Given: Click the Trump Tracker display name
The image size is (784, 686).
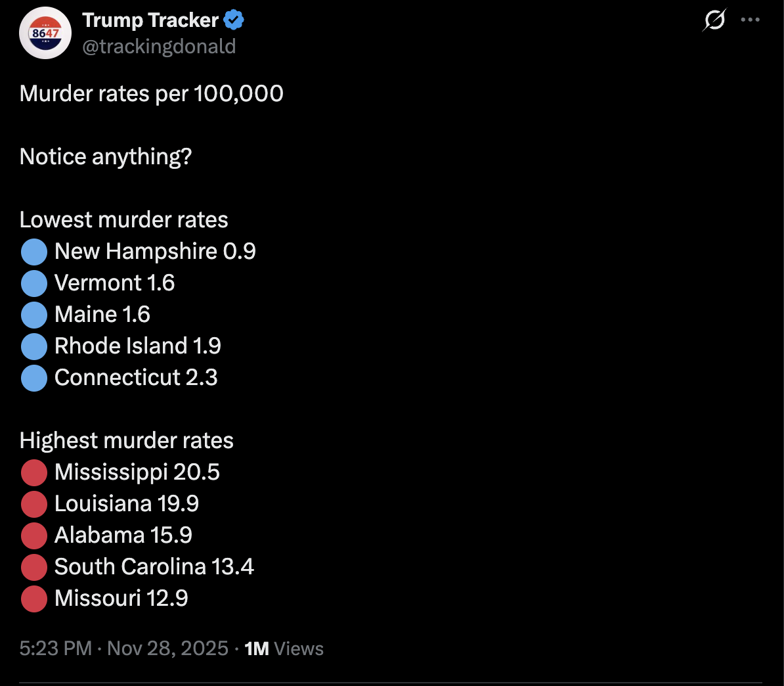Looking at the screenshot, I should click(150, 20).
